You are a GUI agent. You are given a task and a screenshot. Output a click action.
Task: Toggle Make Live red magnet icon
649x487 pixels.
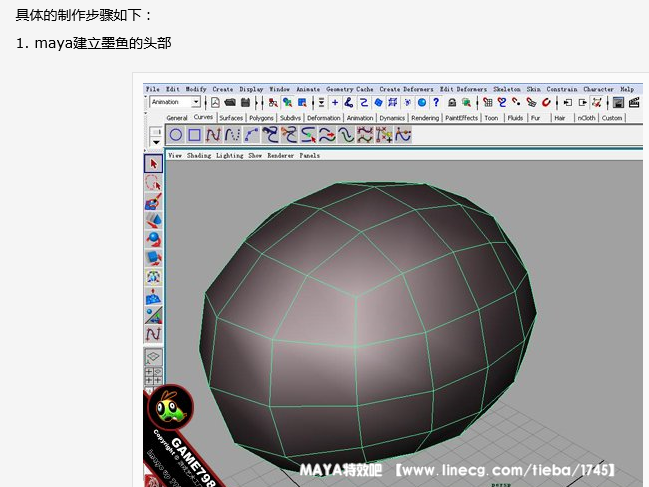(546, 102)
